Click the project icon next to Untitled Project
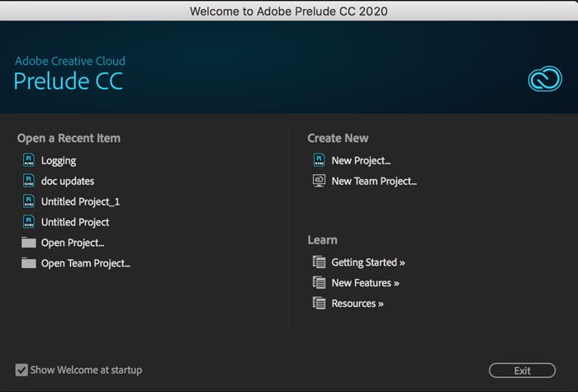The height and width of the screenshot is (392, 578). click(x=29, y=222)
